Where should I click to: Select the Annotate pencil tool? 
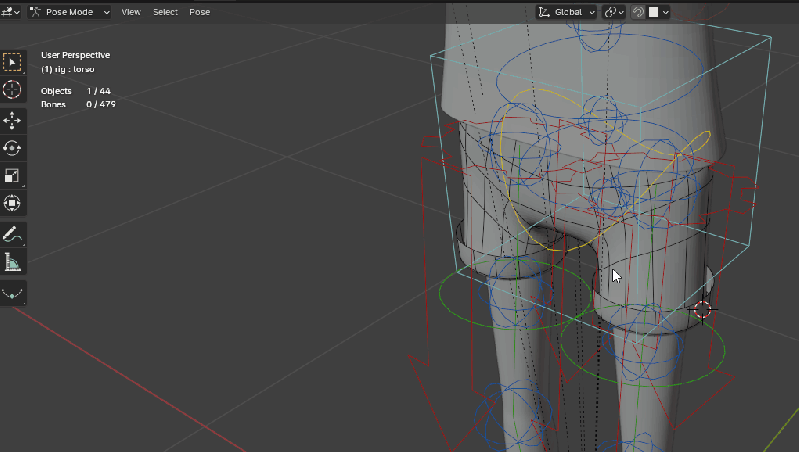(12, 234)
